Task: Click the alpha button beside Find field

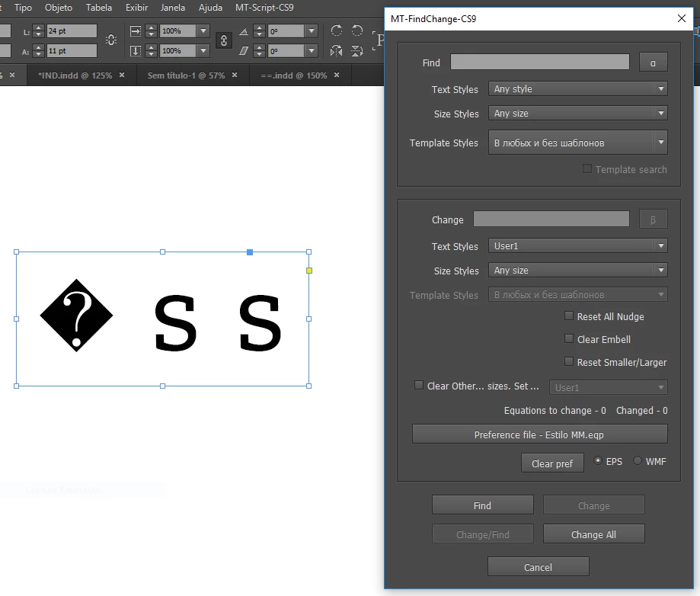Action: click(653, 62)
